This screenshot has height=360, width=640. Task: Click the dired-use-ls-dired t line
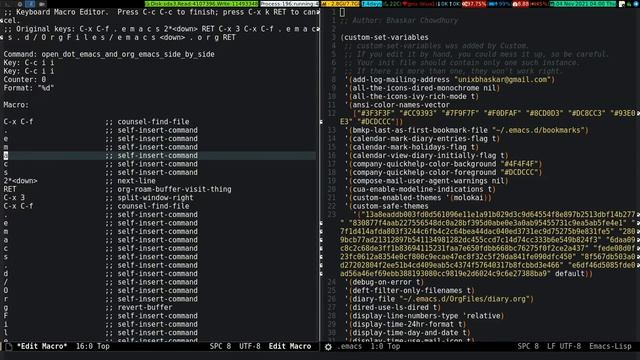[393, 307]
